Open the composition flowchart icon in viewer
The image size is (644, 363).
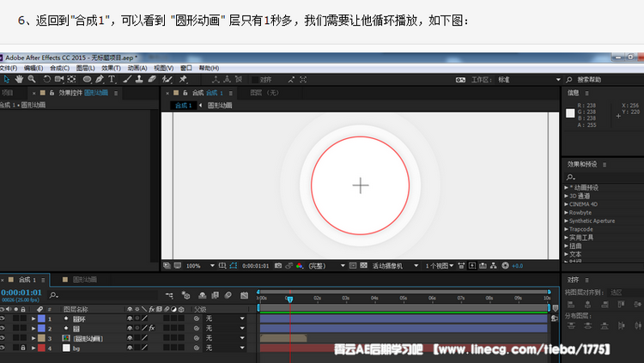pos(493,266)
